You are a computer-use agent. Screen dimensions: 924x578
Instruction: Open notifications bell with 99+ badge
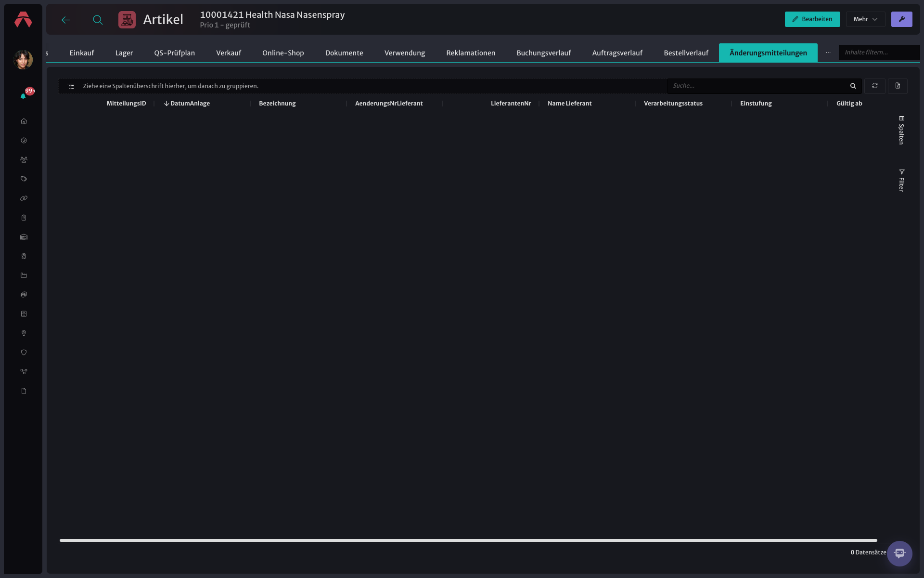[x=23, y=96]
